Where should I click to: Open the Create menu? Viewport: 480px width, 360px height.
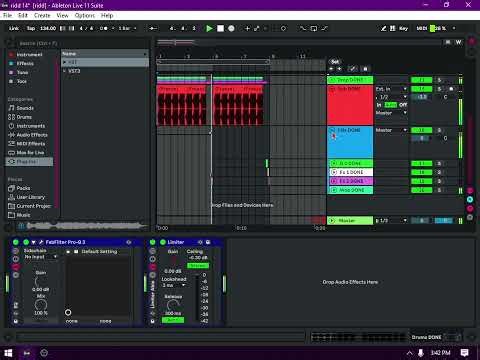tap(42, 15)
